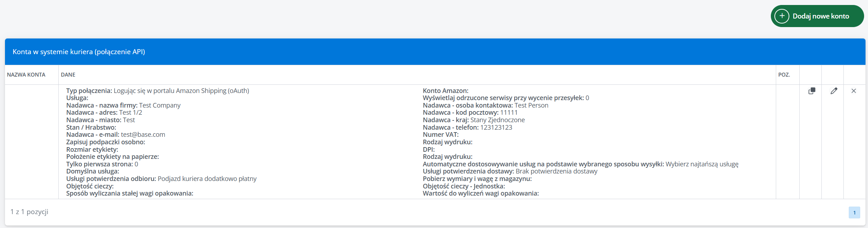The height and width of the screenshot is (228, 868).
Task: Click the Typ połączenia oAuth value
Action: pyautogui.click(x=181, y=91)
